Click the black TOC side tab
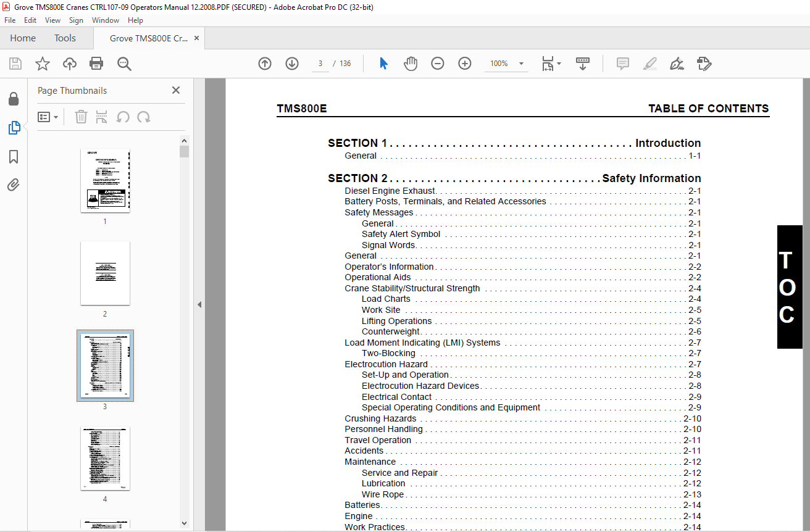 click(790, 287)
